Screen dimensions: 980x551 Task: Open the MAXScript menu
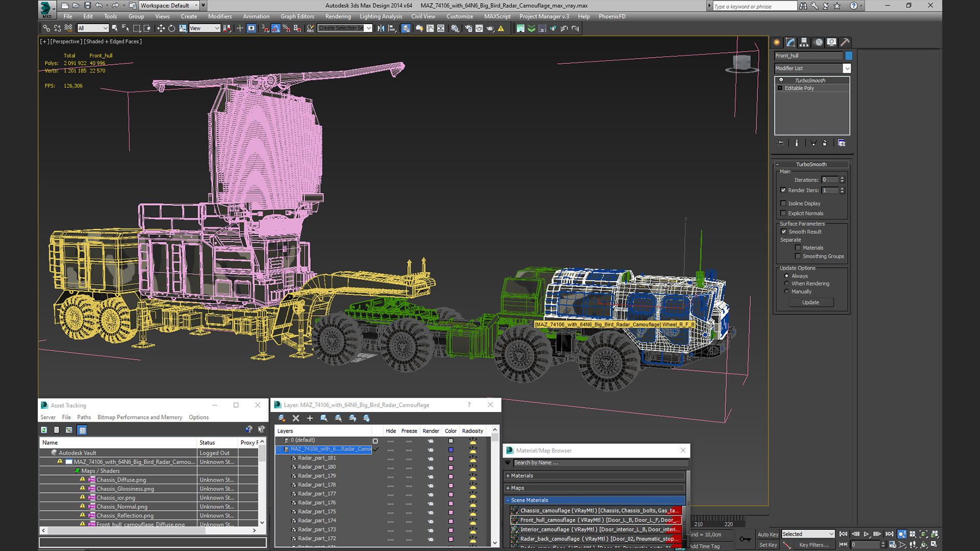497,16
